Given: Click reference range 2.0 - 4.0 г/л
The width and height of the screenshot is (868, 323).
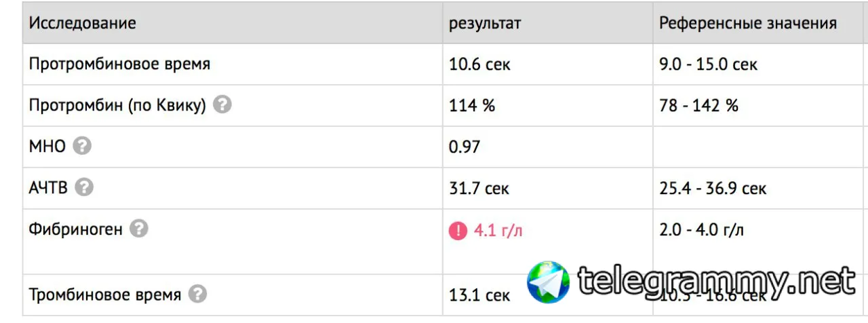Looking at the screenshot, I should click(x=701, y=230).
